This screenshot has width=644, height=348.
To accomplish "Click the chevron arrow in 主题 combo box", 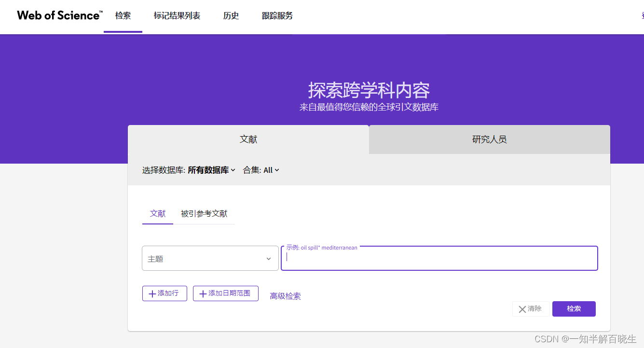I will coord(269,259).
